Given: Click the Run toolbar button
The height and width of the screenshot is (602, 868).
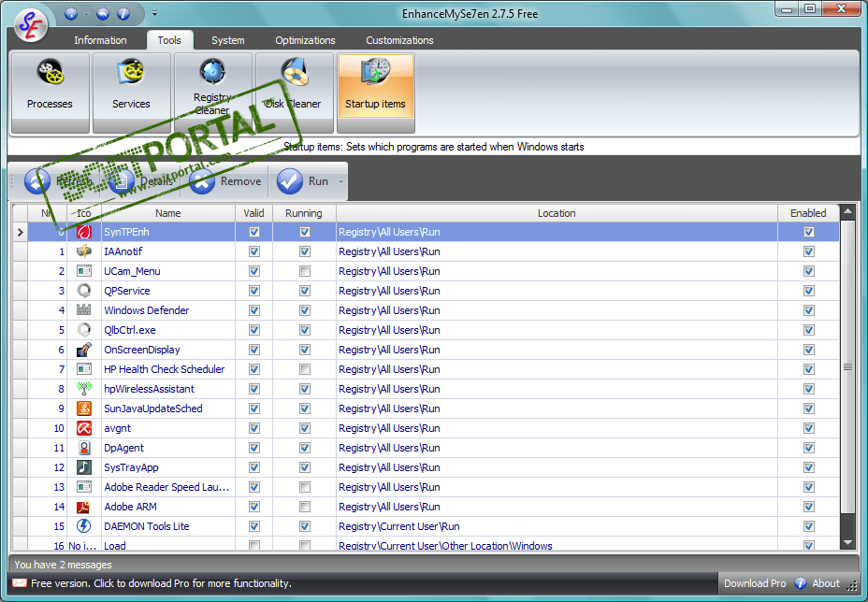Looking at the screenshot, I should pos(304,181).
